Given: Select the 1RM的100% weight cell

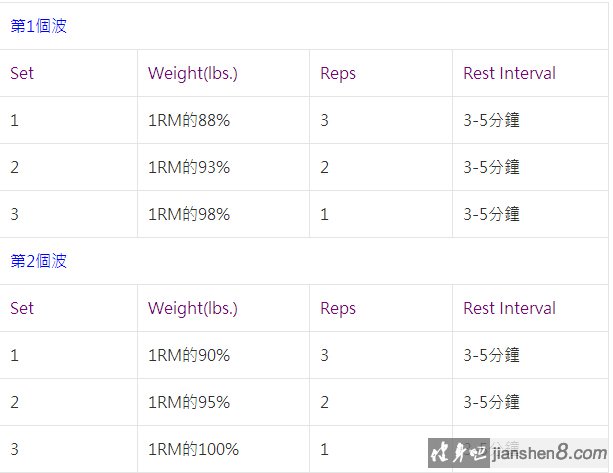Looking at the screenshot, I should [223, 449].
